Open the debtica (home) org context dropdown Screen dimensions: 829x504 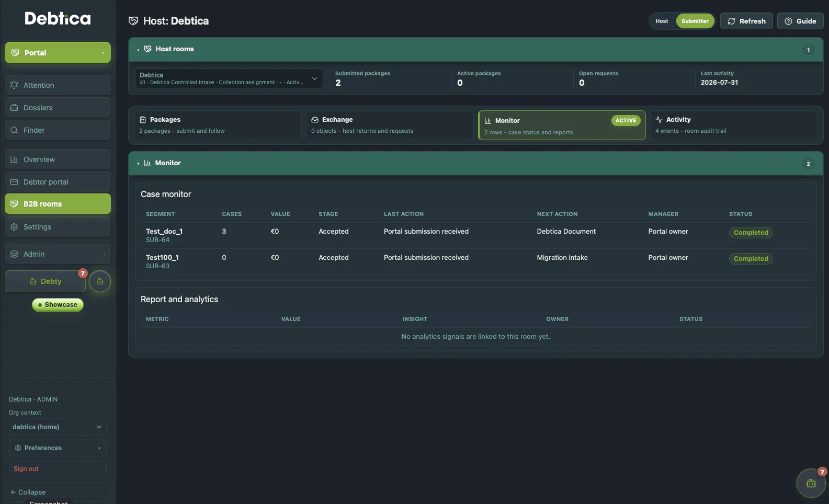tap(58, 427)
